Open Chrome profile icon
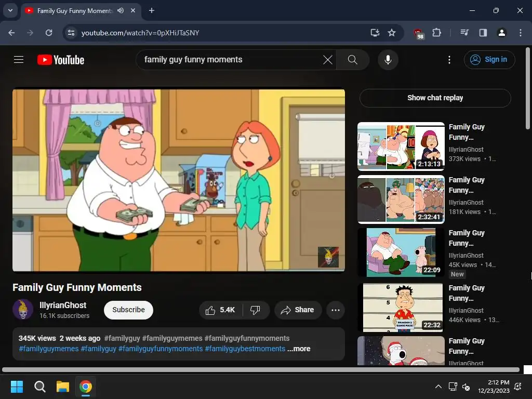Screen dimensions: 532x399 [x=502, y=33]
